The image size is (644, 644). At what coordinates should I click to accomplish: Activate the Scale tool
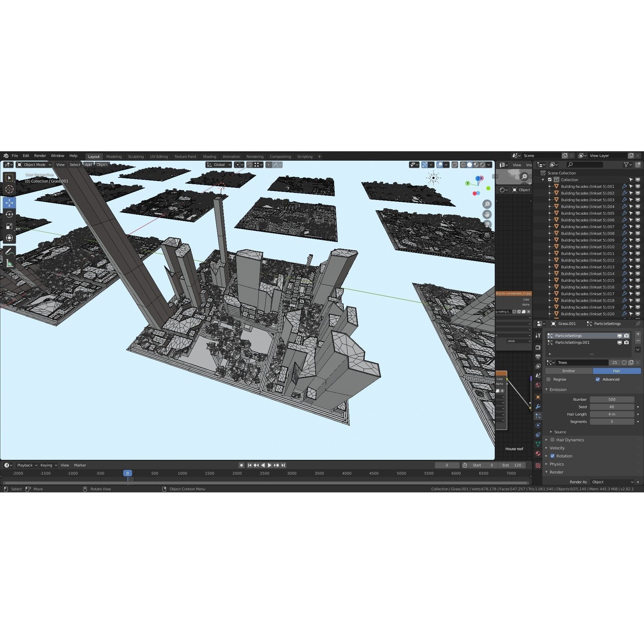point(9,226)
